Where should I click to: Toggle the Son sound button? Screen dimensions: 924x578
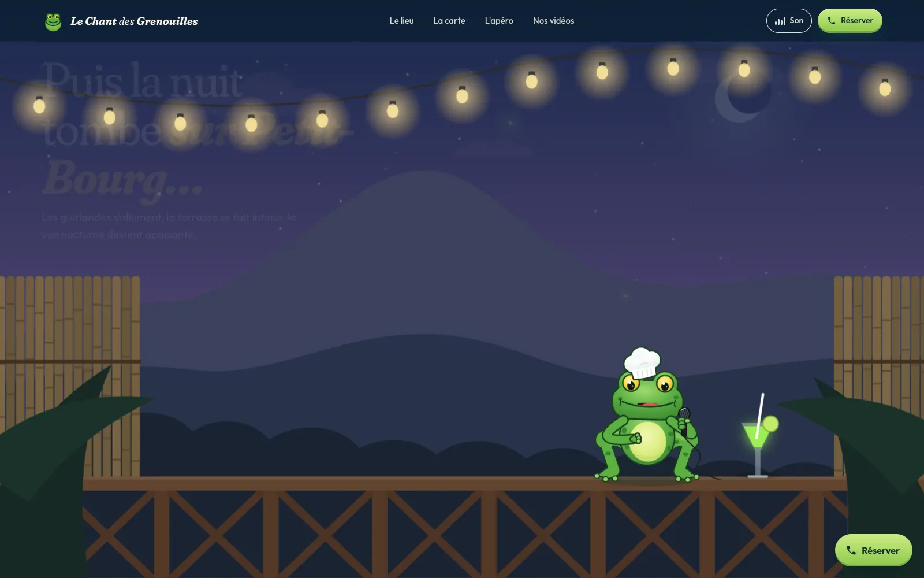[x=789, y=21]
